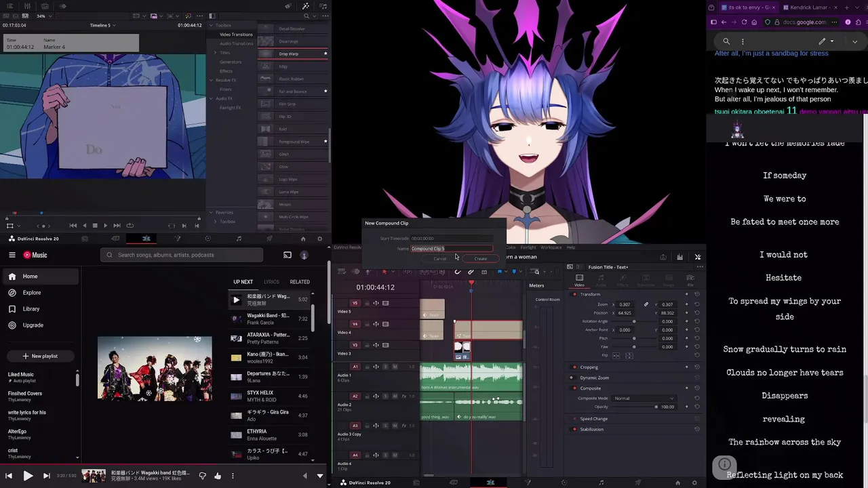This screenshot has height=488, width=868.
Task: Switch to the LYRICS tab
Action: [x=271, y=282]
